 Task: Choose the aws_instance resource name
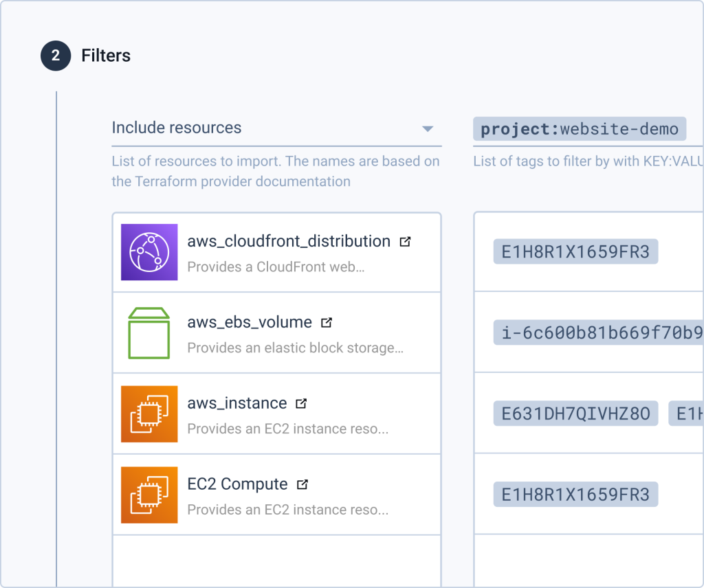pos(236,403)
